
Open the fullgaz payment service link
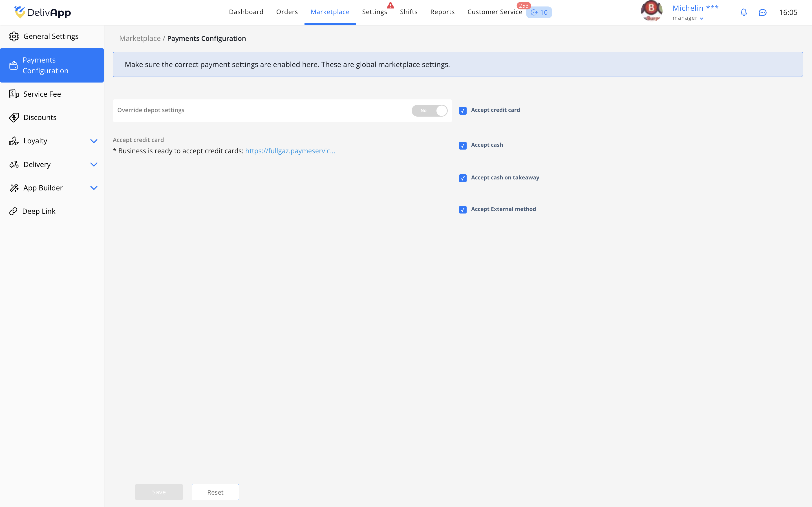click(290, 151)
